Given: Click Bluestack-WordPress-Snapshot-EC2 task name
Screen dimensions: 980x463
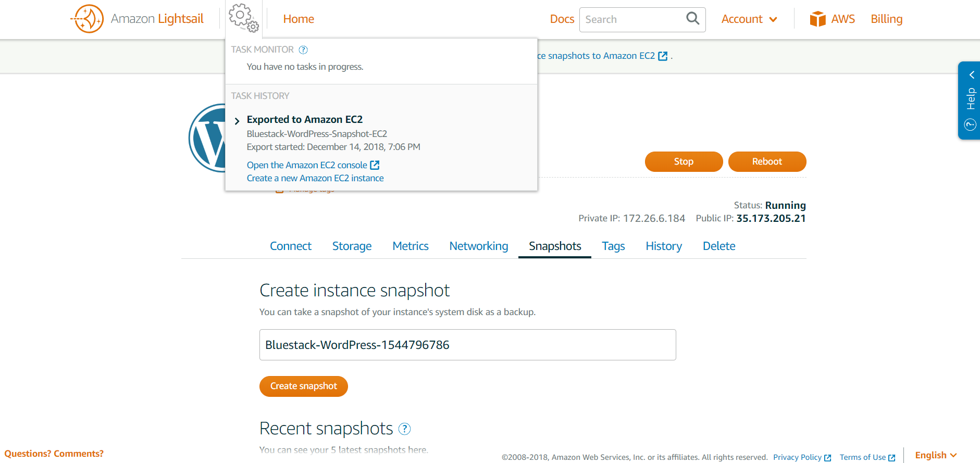Looking at the screenshot, I should (317, 134).
